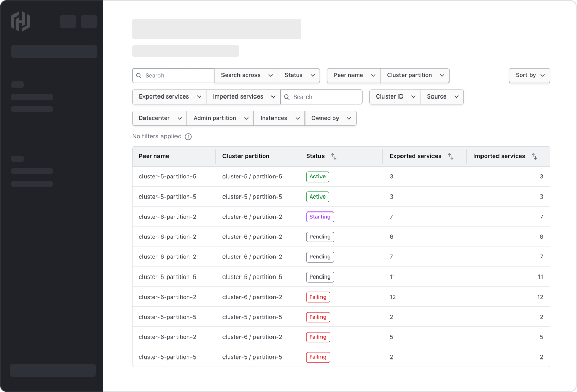
Task: Open the Status filter to toggle status options
Action: coord(299,75)
